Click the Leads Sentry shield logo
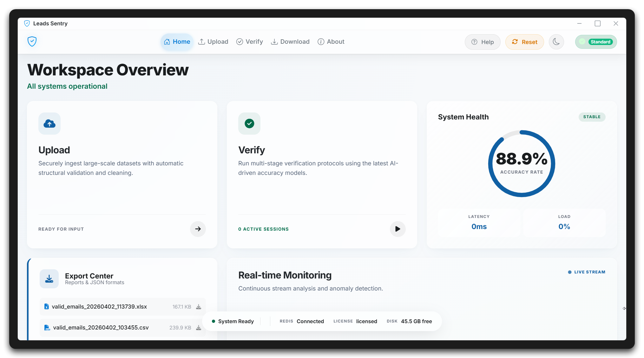The width and height of the screenshot is (644, 358). click(x=32, y=42)
